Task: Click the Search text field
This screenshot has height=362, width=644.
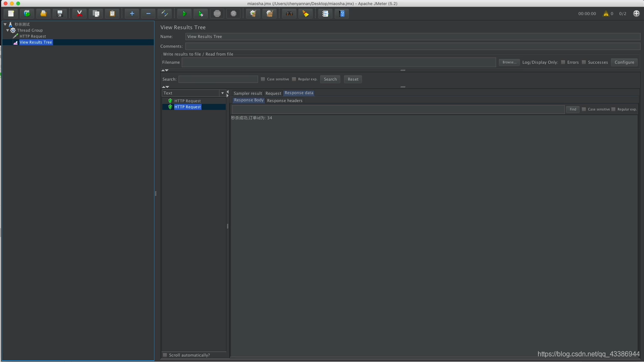Action: [218, 79]
